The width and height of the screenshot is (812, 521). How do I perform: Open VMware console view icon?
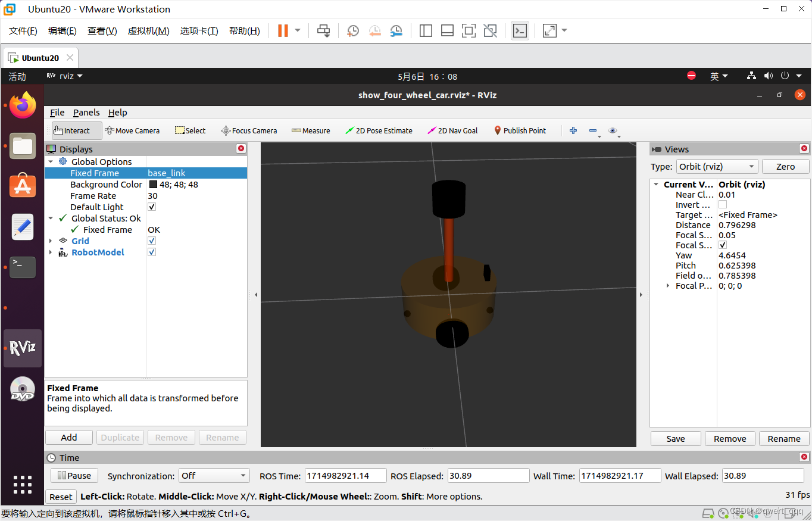(x=520, y=30)
